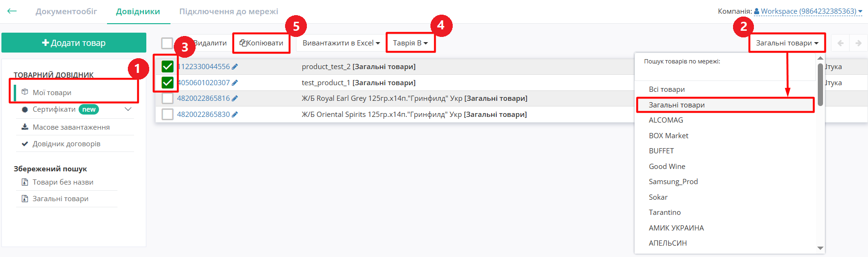The width and height of the screenshot is (868, 257).
Task: Open barcode link 4820022865816
Action: [x=204, y=98]
